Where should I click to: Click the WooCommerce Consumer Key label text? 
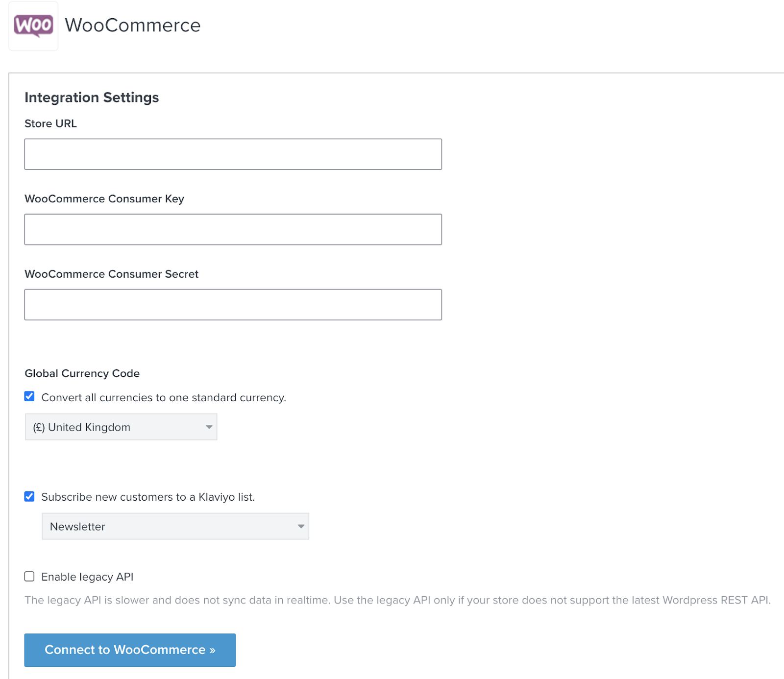104,199
